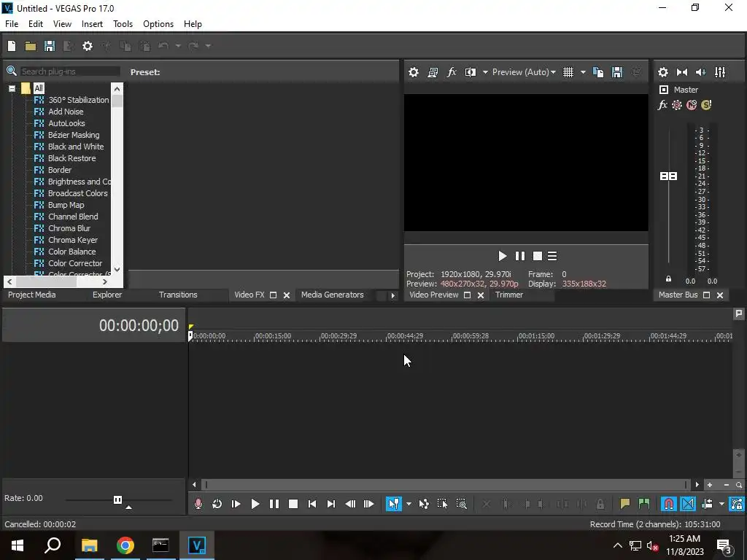
Task: Toggle Auto Ripple icon
Action: pos(707,504)
